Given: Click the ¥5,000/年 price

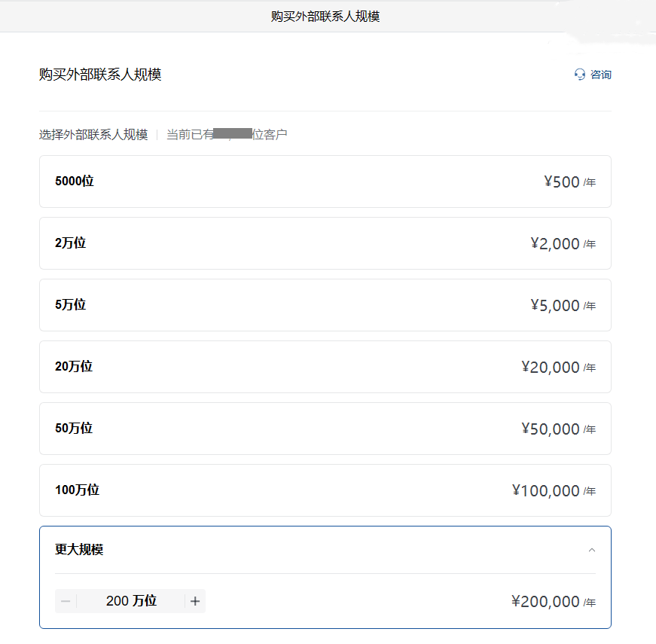Looking at the screenshot, I should [x=563, y=305].
